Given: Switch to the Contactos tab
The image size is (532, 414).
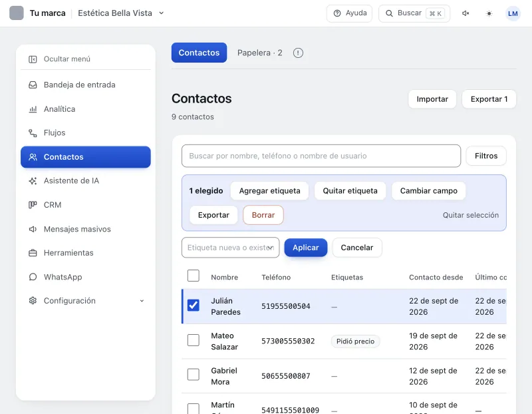Looking at the screenshot, I should pyautogui.click(x=199, y=53).
